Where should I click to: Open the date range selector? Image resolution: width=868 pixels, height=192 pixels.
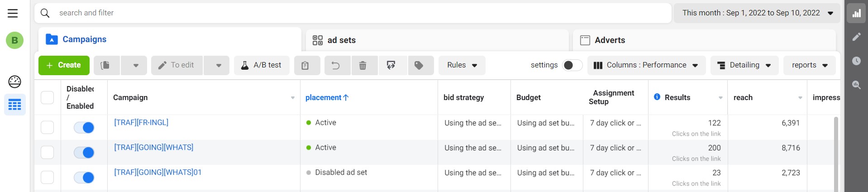click(757, 13)
